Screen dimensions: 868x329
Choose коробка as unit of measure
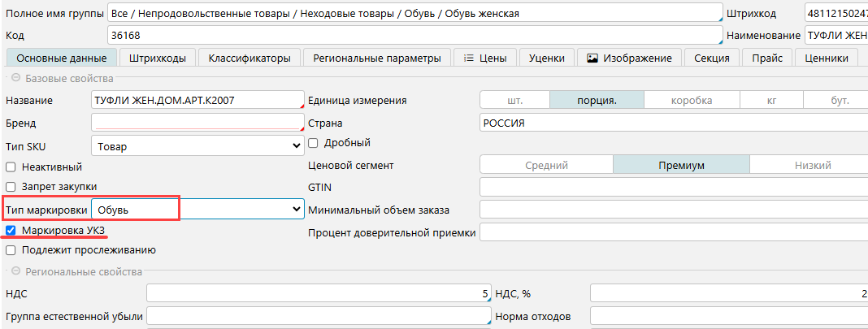(691, 100)
